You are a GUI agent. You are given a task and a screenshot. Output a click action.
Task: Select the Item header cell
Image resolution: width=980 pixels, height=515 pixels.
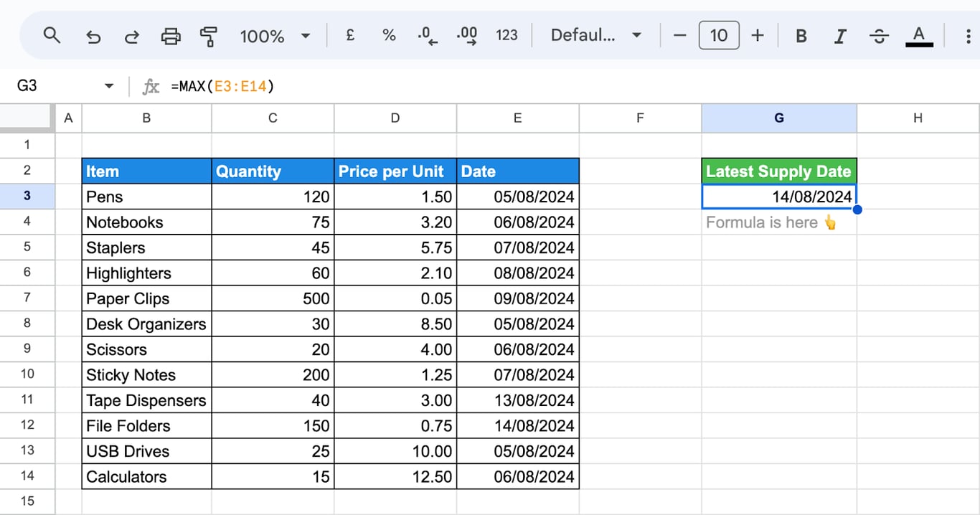(x=147, y=171)
